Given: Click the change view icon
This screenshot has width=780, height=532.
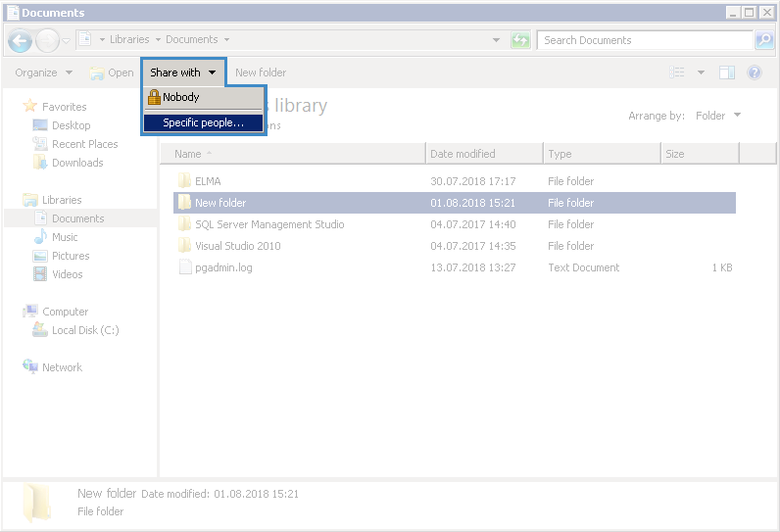Looking at the screenshot, I should pyautogui.click(x=677, y=73).
